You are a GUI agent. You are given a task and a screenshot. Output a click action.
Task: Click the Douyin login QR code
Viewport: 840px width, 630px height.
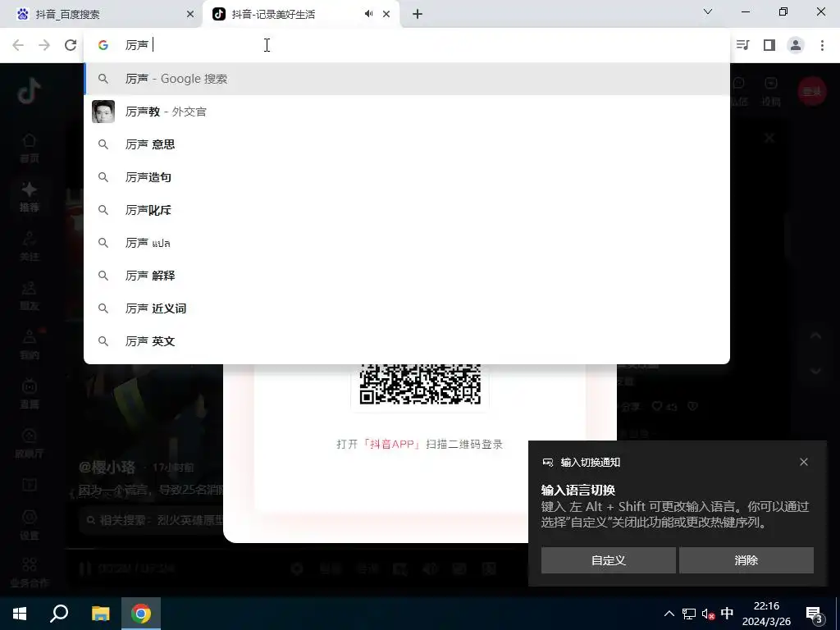[x=420, y=385]
